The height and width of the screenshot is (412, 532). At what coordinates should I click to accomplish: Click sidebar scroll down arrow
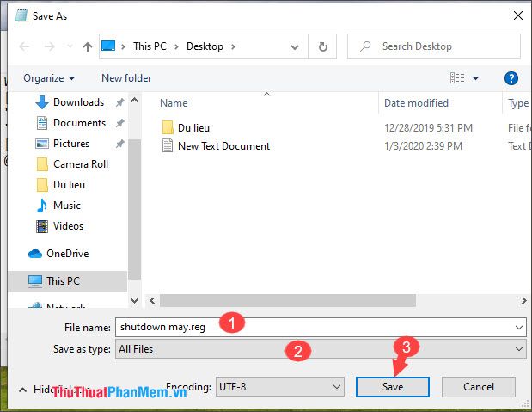(x=134, y=300)
